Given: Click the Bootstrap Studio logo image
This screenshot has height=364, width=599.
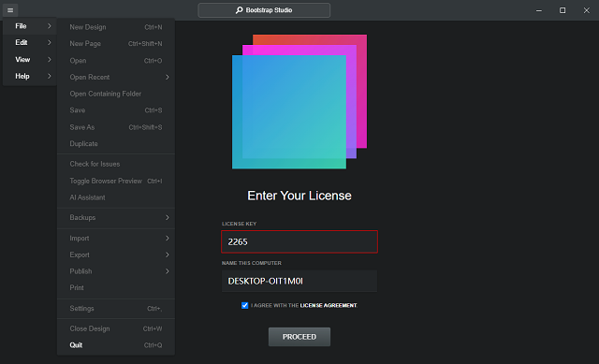Looking at the screenshot, I should 299,102.
